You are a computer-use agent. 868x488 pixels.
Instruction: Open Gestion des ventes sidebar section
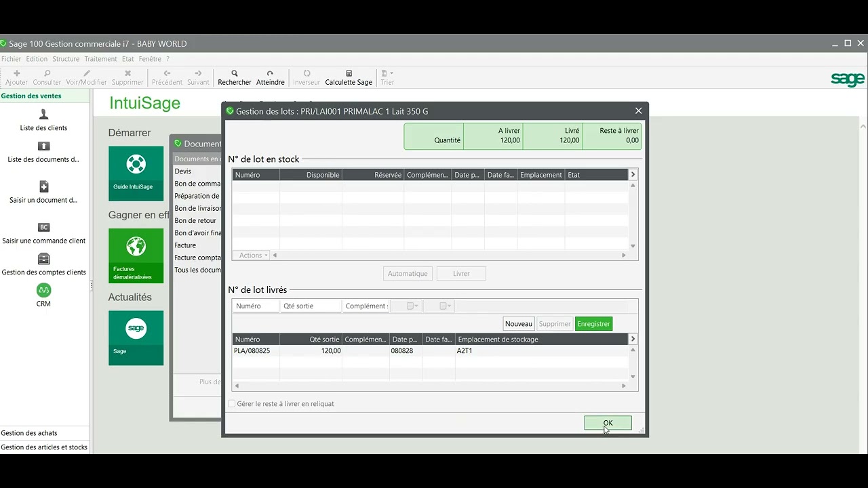pyautogui.click(x=45, y=96)
